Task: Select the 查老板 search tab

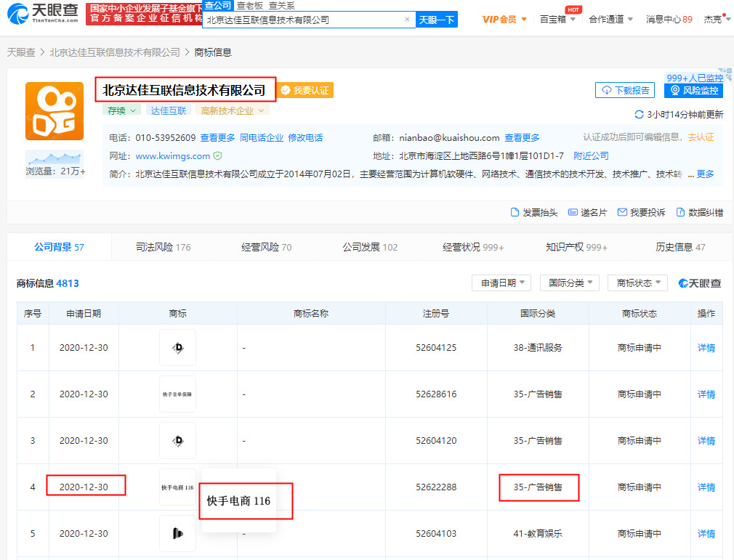Action: coord(249,6)
